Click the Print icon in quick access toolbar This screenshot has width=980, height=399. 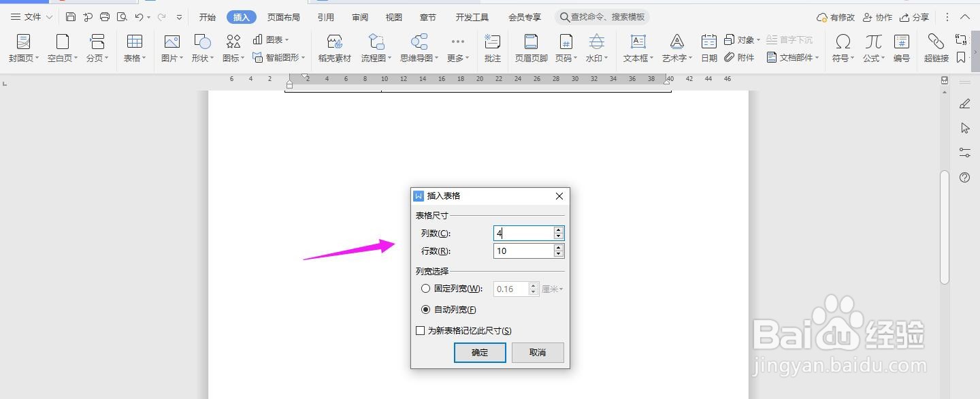105,17
